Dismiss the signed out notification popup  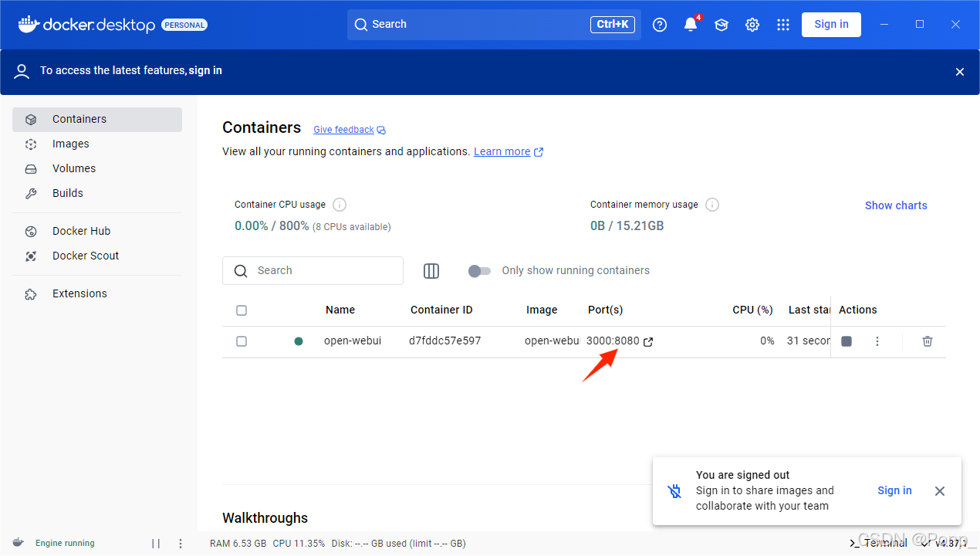coord(939,491)
